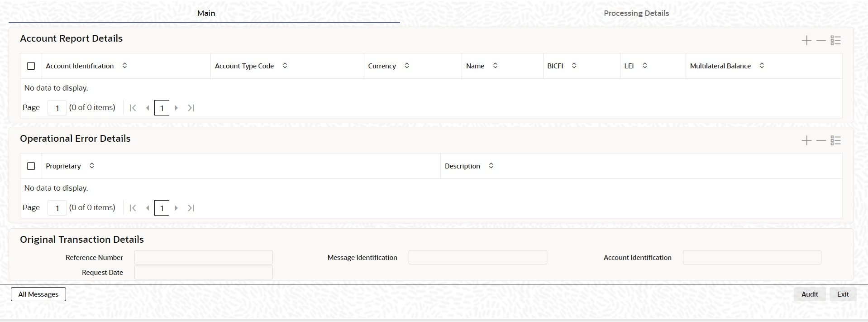Screen dimensions: 868x322
Task: Switch to the Main tab
Action: coord(206,13)
